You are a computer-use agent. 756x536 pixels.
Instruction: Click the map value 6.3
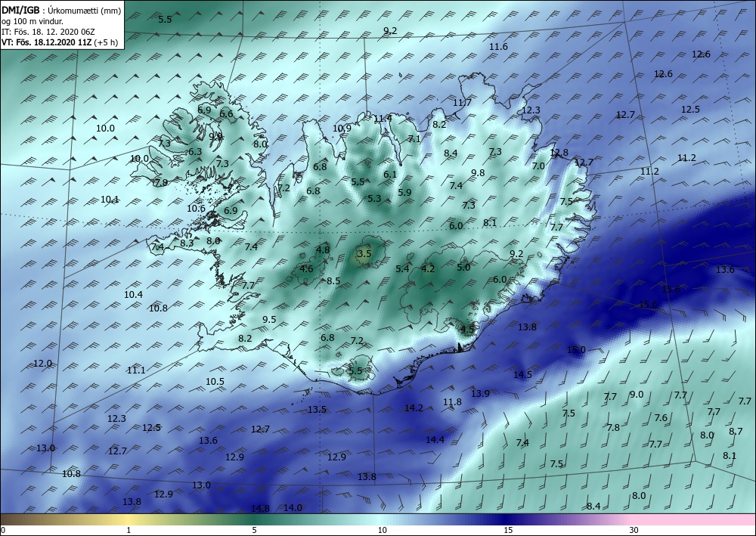click(195, 152)
